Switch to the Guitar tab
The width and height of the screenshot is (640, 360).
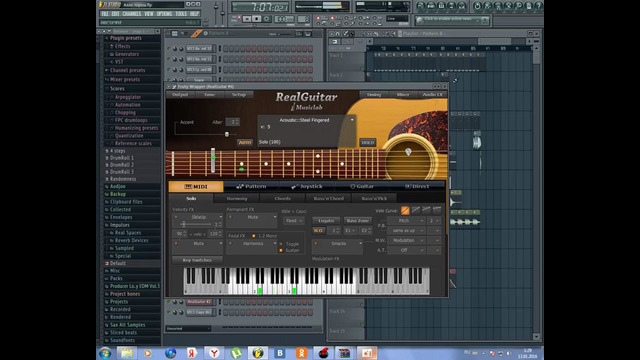(362, 187)
